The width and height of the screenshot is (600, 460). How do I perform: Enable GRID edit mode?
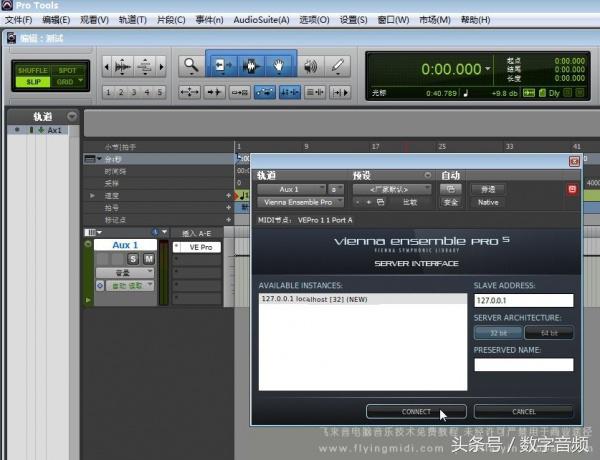pos(65,82)
